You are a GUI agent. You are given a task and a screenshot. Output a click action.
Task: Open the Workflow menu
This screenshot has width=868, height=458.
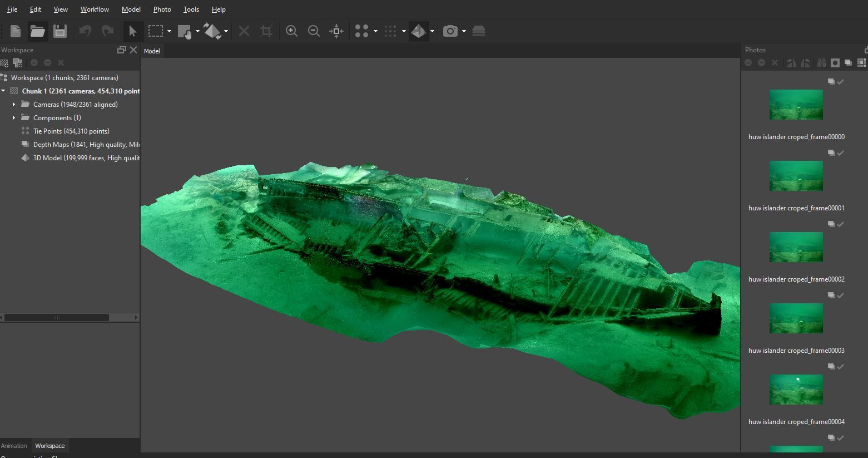point(95,9)
